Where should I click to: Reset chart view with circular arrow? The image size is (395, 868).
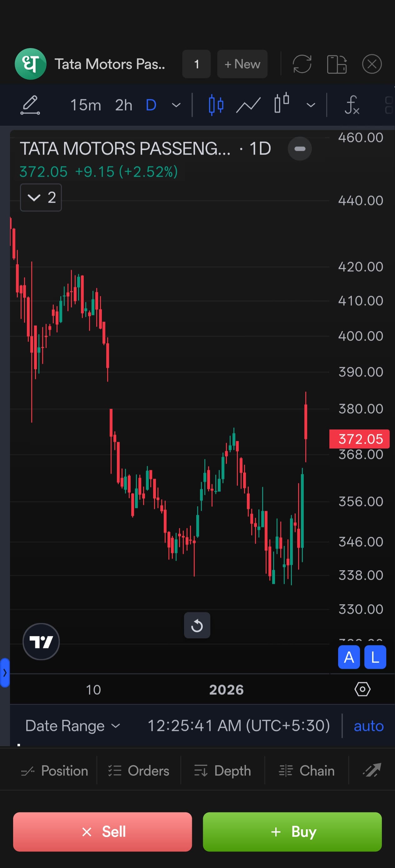[197, 625]
